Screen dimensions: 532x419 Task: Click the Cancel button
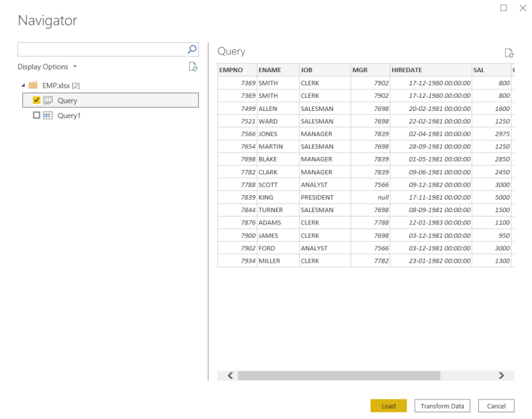(x=496, y=406)
